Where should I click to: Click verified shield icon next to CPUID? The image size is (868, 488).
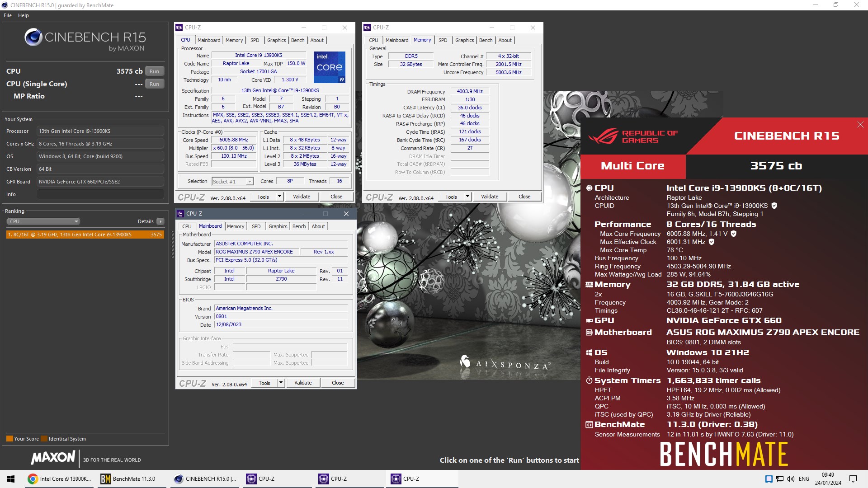tap(774, 206)
